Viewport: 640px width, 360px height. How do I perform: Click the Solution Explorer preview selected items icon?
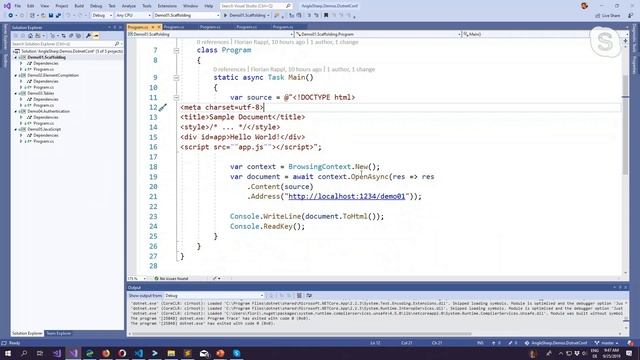96,36
